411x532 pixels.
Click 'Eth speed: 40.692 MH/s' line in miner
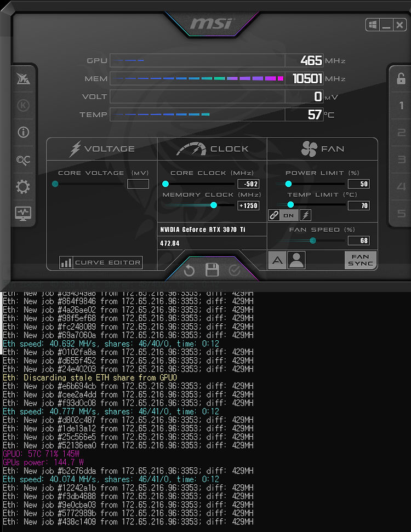[x=111, y=344]
